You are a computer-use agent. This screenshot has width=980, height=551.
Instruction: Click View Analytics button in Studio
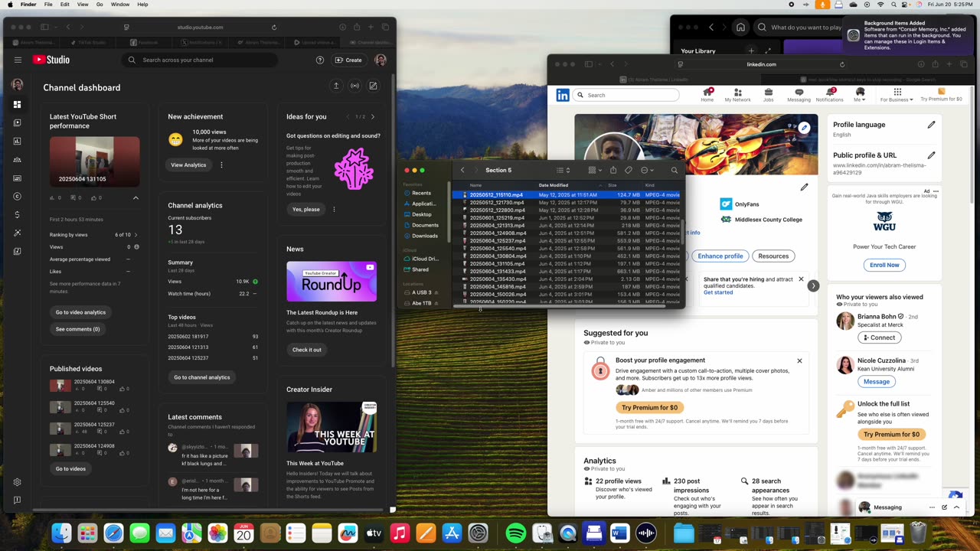[188, 165]
